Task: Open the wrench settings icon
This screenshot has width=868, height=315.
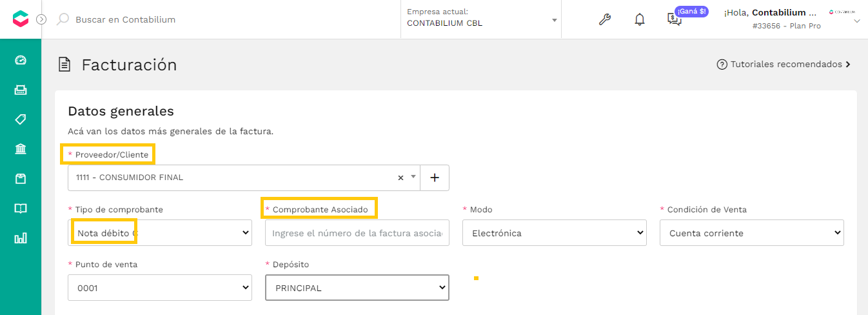Action: tap(604, 19)
